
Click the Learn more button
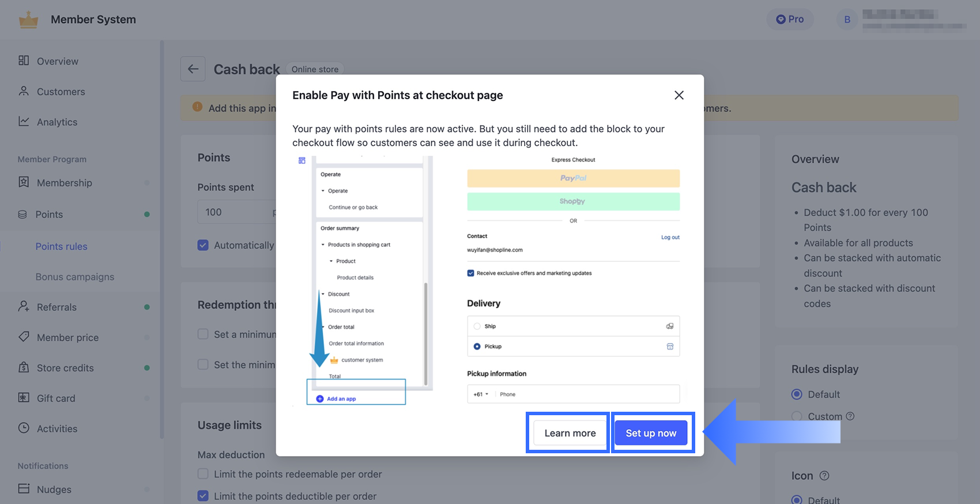click(570, 433)
